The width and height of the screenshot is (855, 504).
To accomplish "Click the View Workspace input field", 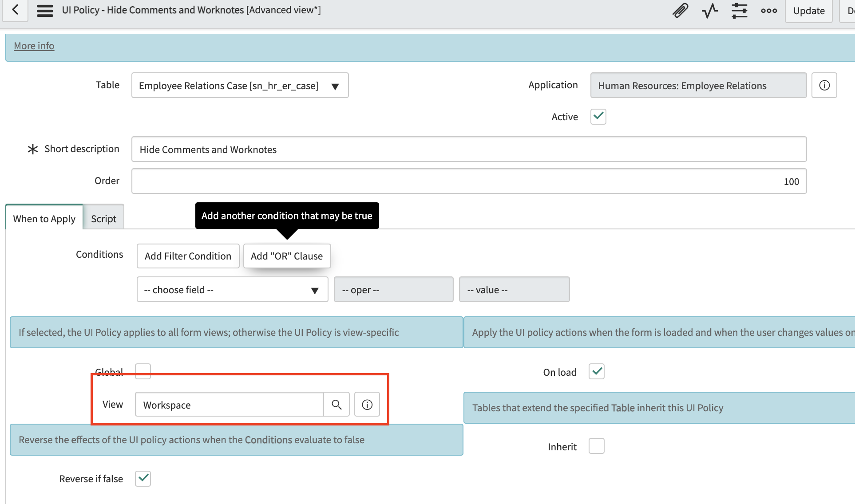I will (x=230, y=405).
